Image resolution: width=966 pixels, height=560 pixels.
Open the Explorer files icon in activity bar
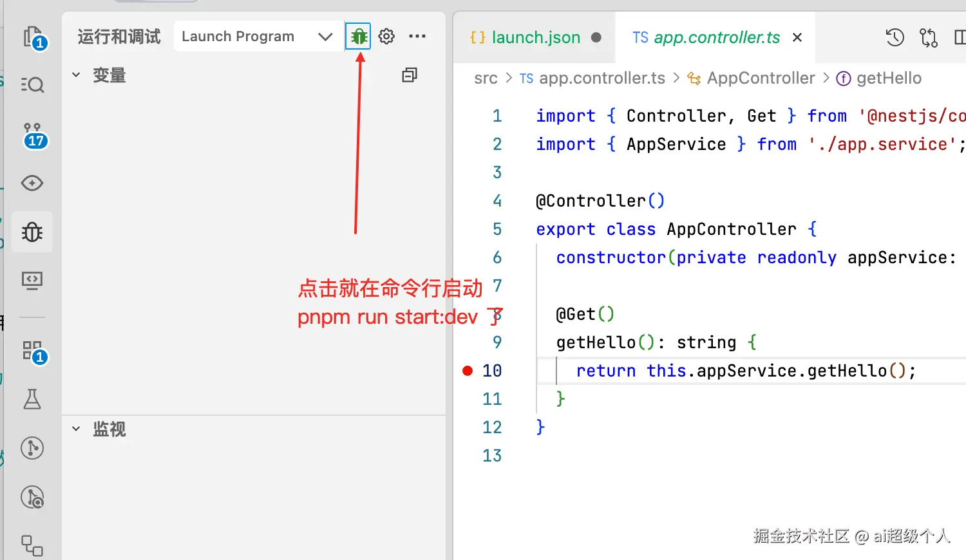tap(32, 37)
